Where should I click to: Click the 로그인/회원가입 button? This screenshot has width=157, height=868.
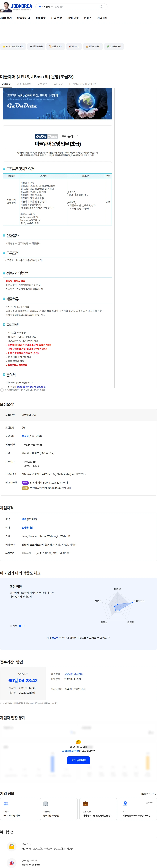(78, 761)
